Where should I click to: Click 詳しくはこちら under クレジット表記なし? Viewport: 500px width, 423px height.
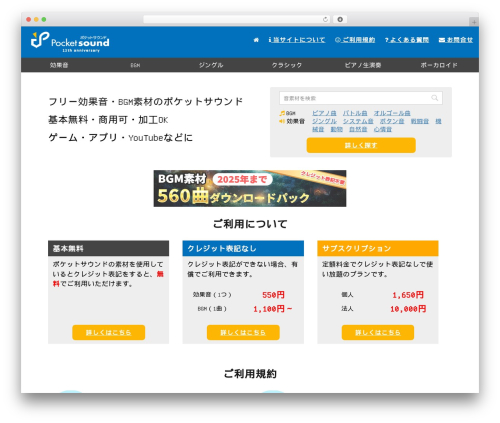click(243, 333)
